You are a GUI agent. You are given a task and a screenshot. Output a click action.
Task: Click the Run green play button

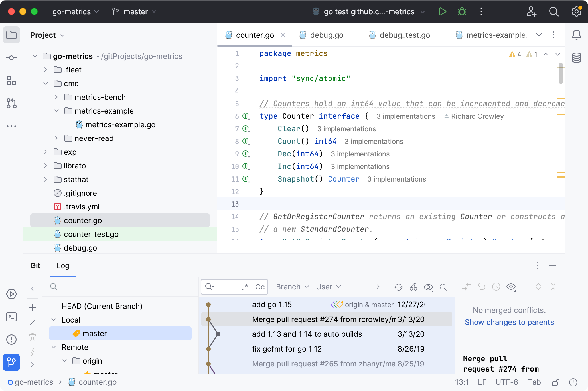(442, 12)
